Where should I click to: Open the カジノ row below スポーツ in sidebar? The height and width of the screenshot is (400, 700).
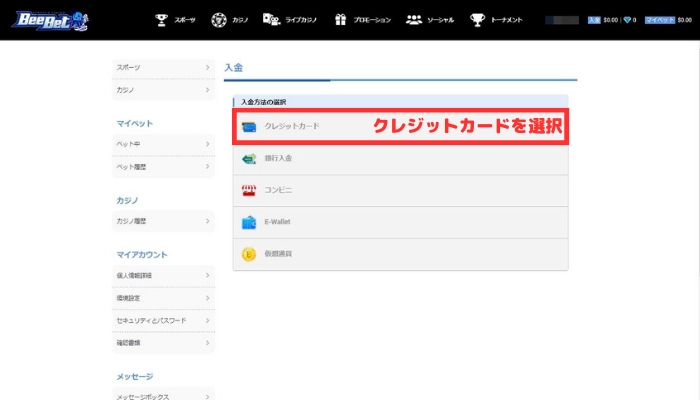click(163, 90)
